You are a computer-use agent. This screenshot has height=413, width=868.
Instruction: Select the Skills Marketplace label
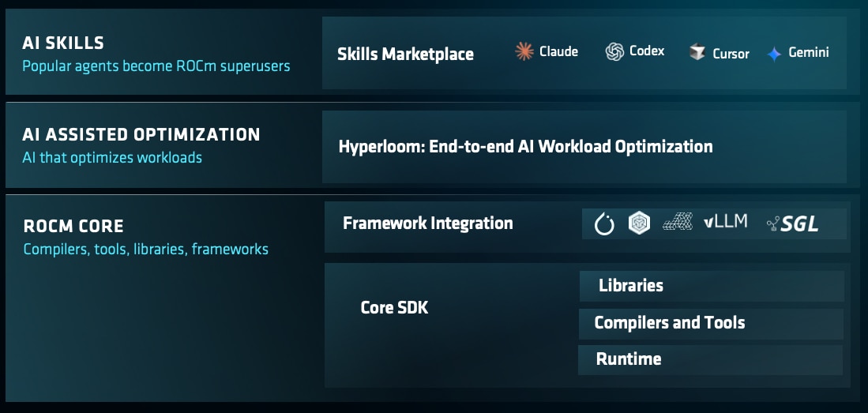[405, 54]
